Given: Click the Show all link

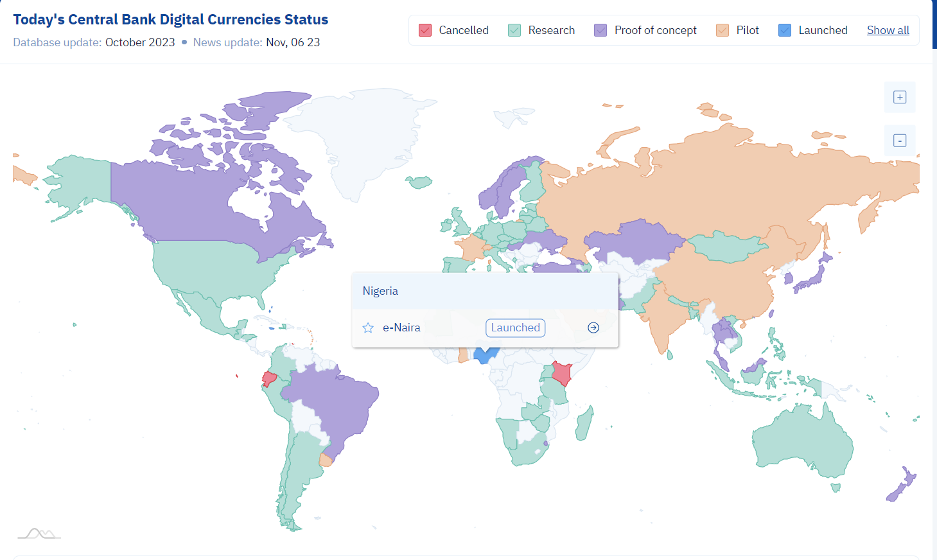Looking at the screenshot, I should pyautogui.click(x=888, y=30).
